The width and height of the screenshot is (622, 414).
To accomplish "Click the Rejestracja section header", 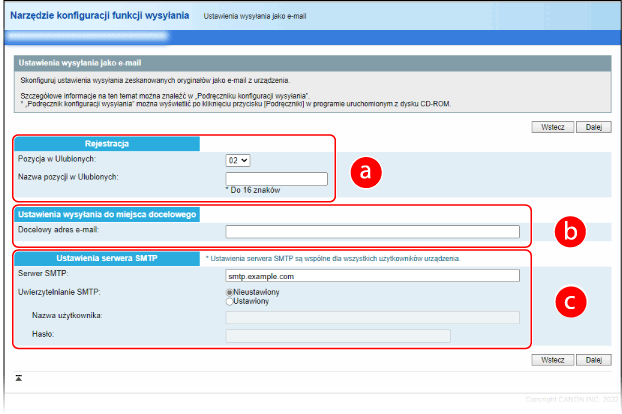I will pos(106,143).
